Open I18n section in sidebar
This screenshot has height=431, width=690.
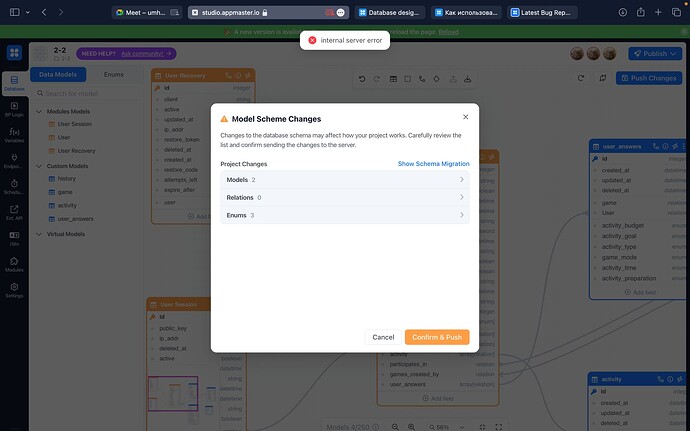pos(14,239)
